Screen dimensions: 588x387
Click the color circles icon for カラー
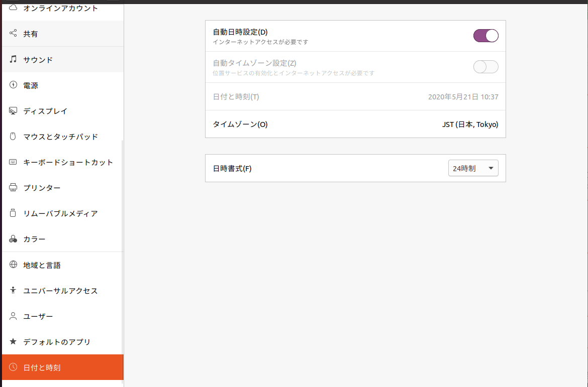pyautogui.click(x=13, y=238)
